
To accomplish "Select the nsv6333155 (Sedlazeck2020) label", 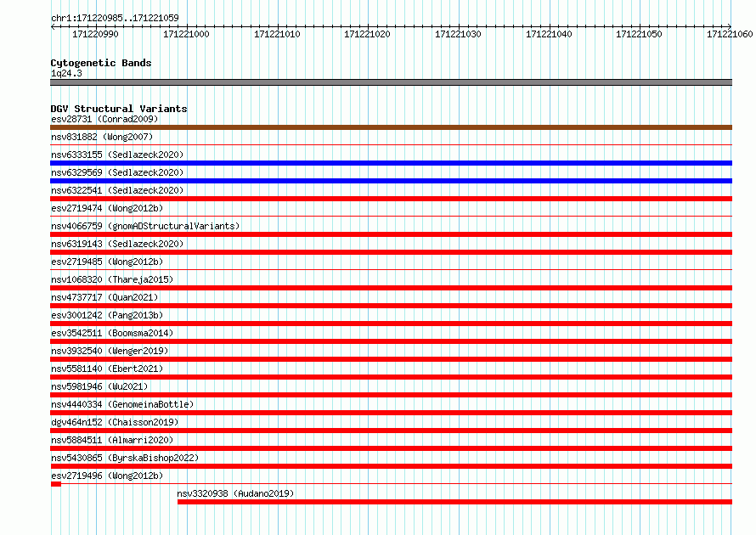I will point(117,155).
